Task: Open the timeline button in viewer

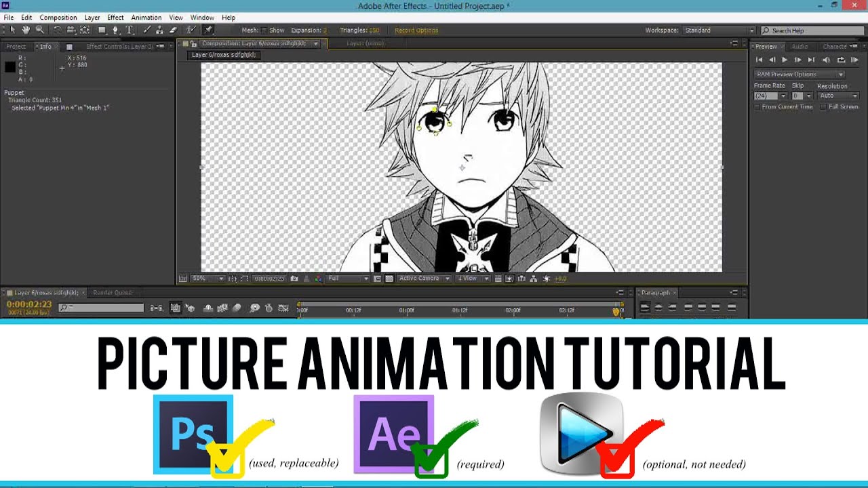Action: (x=521, y=279)
